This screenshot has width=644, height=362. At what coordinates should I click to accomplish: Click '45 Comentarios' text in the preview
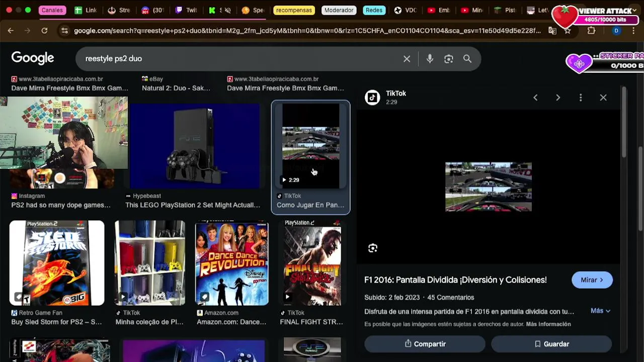(x=451, y=298)
